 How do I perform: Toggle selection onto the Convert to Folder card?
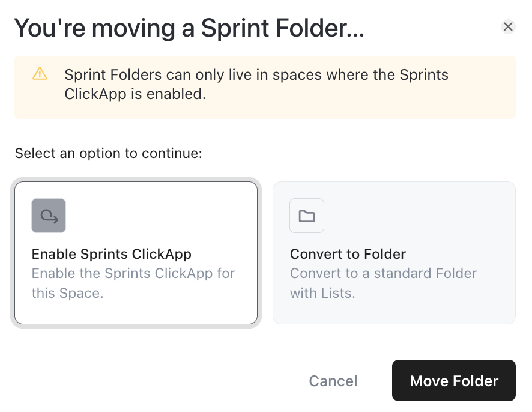[394, 252]
